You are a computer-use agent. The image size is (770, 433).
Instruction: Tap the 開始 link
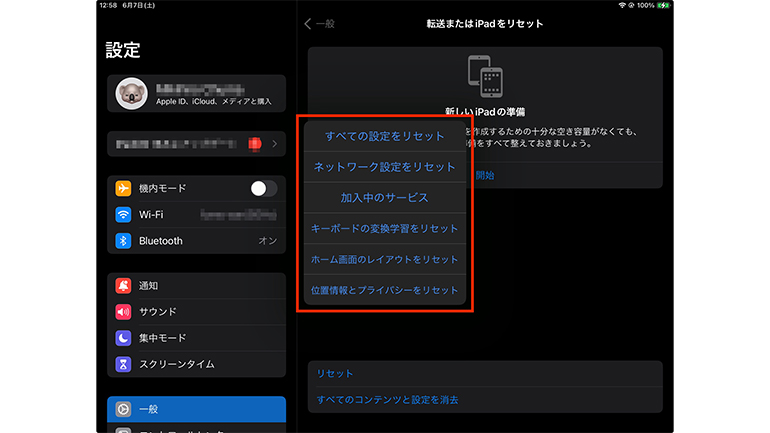[x=485, y=175]
